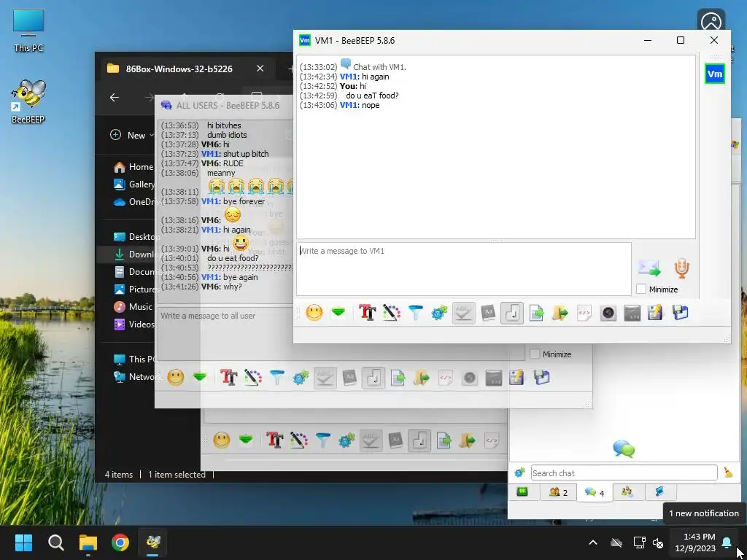Image resolution: width=747 pixels, height=560 pixels.
Task: Focus the 'Write a message to VM1' field
Action: (x=464, y=269)
